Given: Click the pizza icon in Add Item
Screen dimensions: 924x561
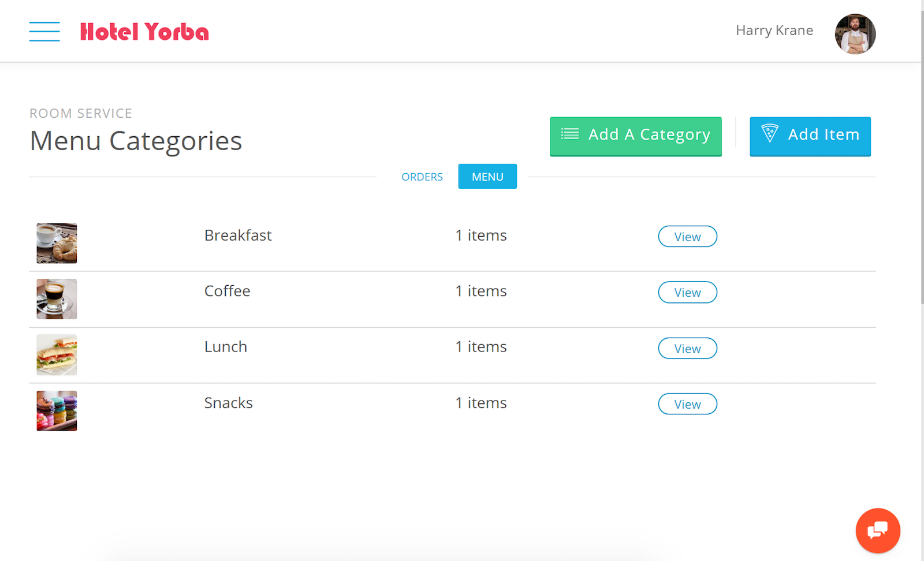Looking at the screenshot, I should click(x=769, y=133).
